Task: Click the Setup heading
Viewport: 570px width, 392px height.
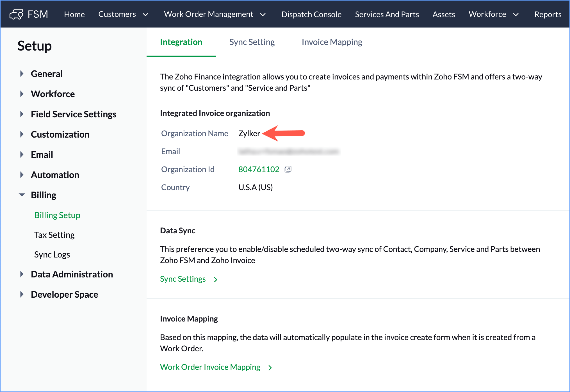Action: click(35, 46)
